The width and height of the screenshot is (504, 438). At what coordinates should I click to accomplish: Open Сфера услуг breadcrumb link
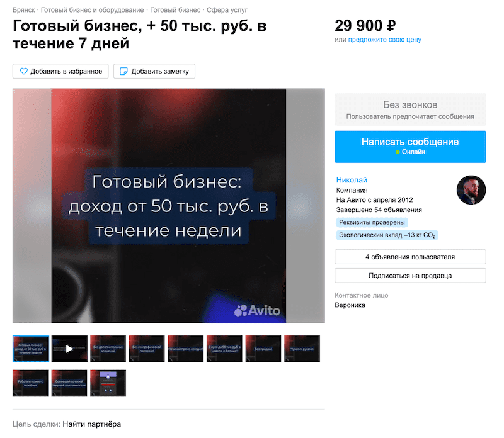[x=227, y=10]
